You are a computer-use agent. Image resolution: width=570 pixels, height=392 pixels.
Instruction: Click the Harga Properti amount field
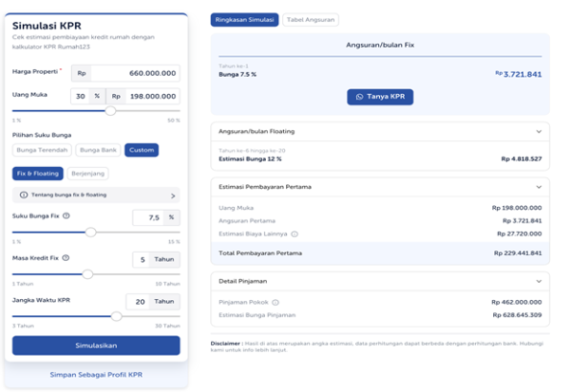pos(135,72)
